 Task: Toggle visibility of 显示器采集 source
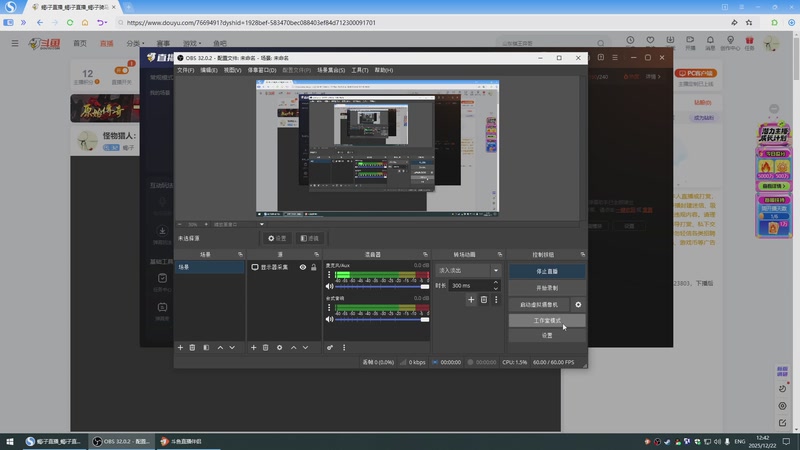(x=302, y=267)
